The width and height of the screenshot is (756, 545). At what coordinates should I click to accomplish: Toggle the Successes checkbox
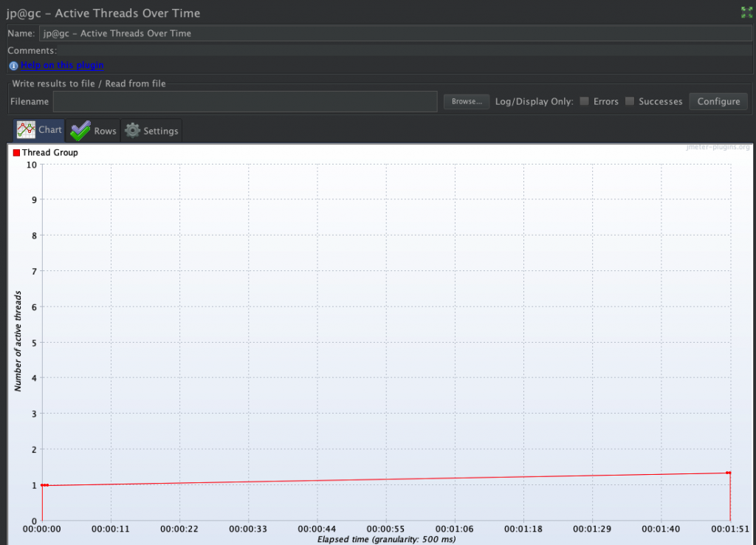pos(630,101)
